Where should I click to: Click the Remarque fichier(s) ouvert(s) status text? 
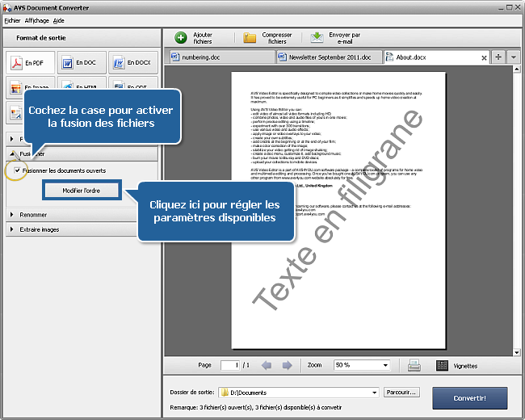256,407
